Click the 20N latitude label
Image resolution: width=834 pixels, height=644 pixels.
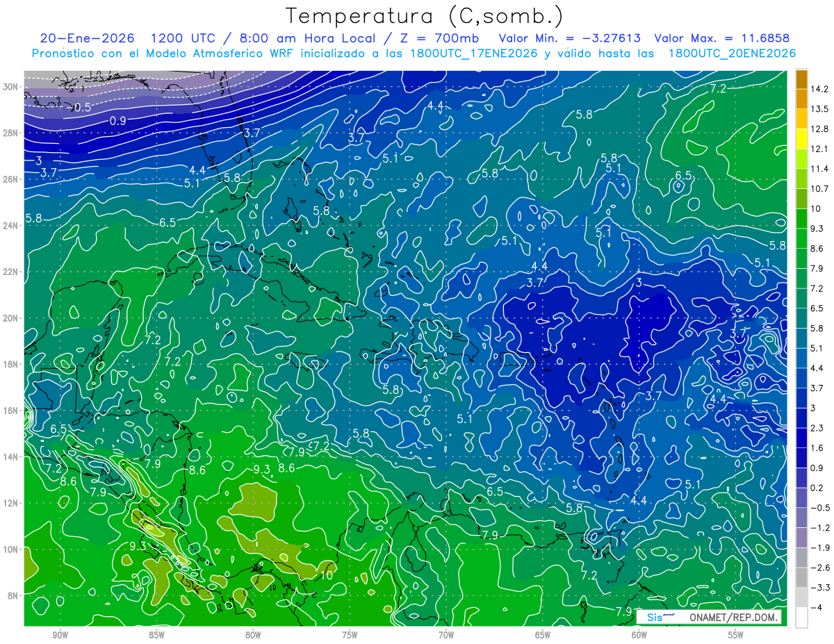pyautogui.click(x=12, y=317)
